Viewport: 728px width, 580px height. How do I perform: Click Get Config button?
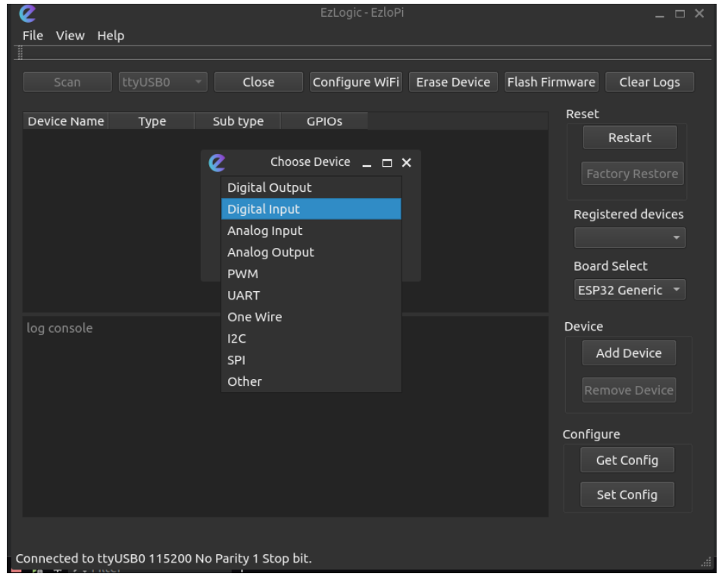click(627, 460)
